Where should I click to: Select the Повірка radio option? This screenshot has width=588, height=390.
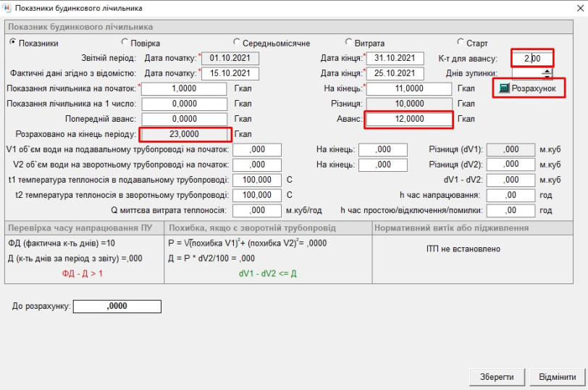coord(125,43)
